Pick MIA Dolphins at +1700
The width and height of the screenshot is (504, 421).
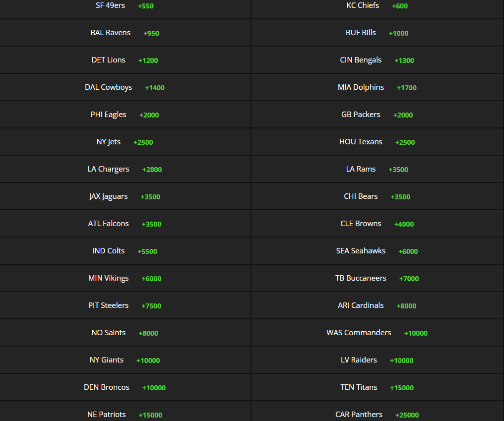[x=377, y=87]
